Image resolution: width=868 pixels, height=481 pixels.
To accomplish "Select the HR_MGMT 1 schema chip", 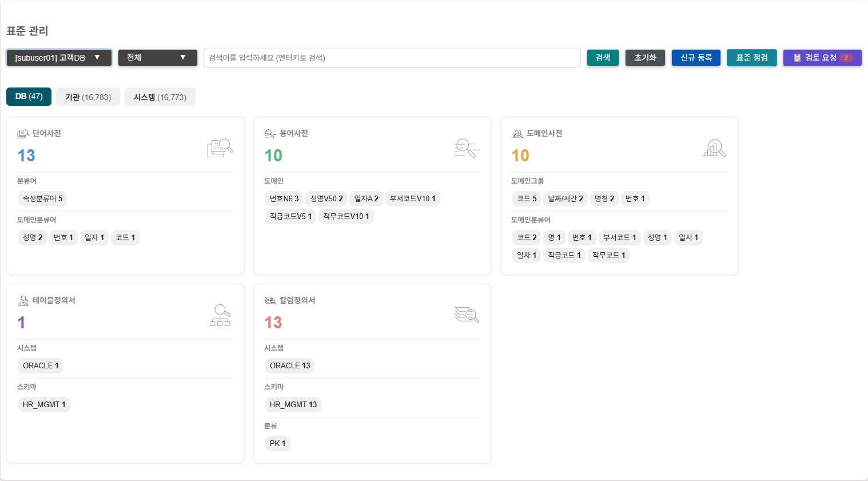I will pos(44,404).
